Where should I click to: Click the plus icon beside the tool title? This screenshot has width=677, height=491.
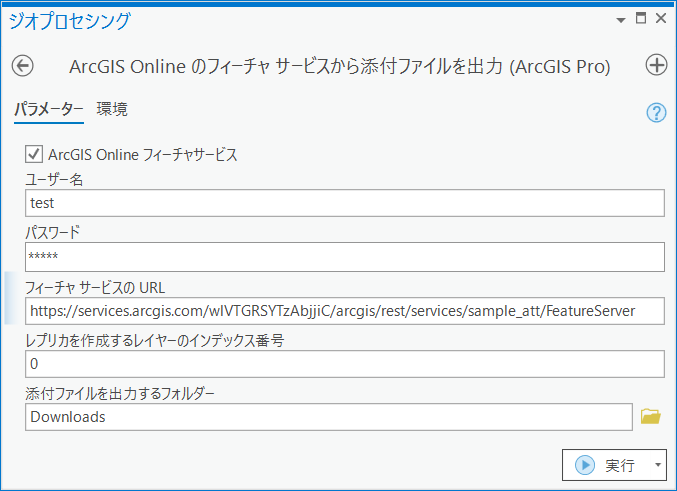656,66
